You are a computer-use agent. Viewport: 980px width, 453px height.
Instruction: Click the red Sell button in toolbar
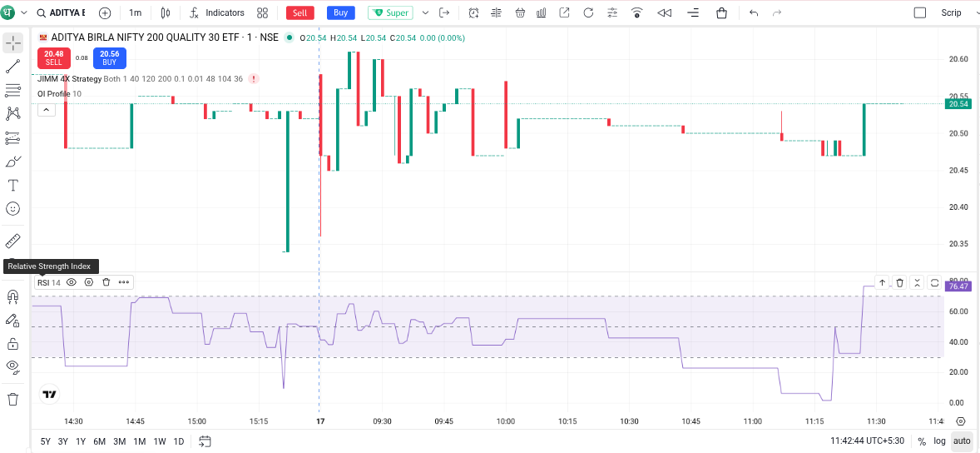300,12
